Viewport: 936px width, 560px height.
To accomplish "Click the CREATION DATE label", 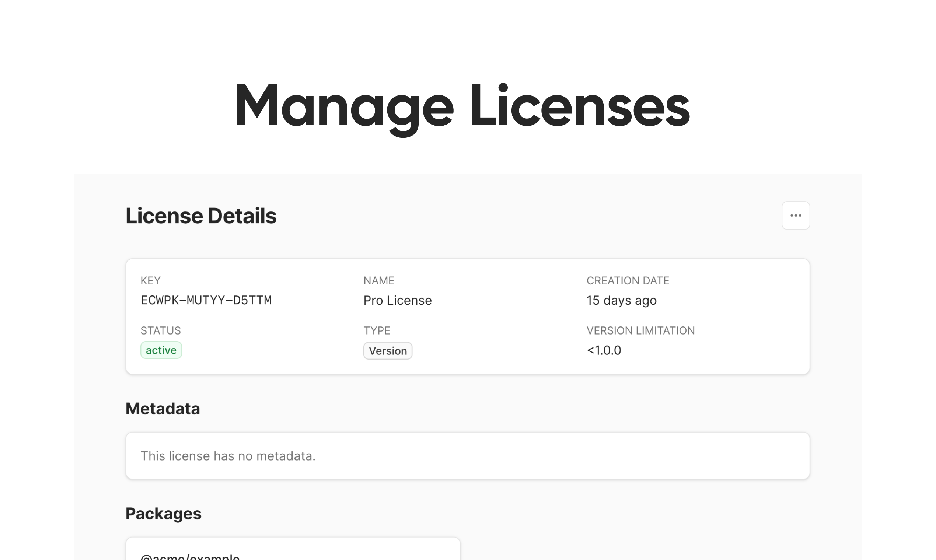I will point(628,281).
